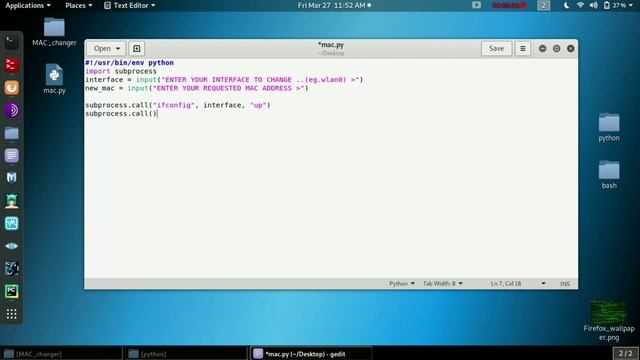640x360 pixels.
Task: Toggle night light moon icon
Action: 567,5
